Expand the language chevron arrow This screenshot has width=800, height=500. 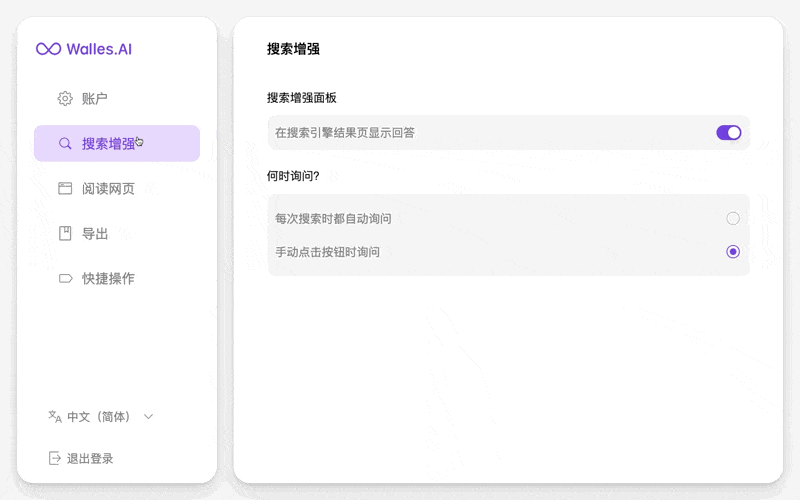point(148,417)
